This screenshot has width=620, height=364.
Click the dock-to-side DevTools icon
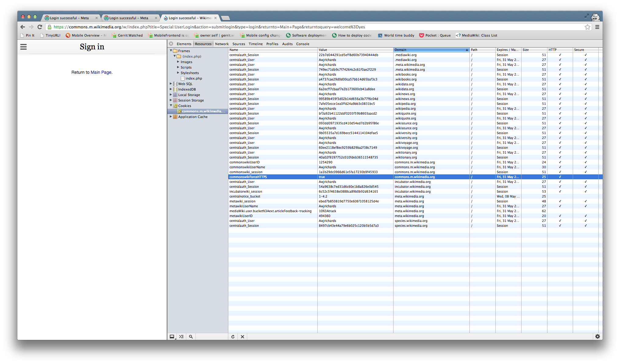172,337
